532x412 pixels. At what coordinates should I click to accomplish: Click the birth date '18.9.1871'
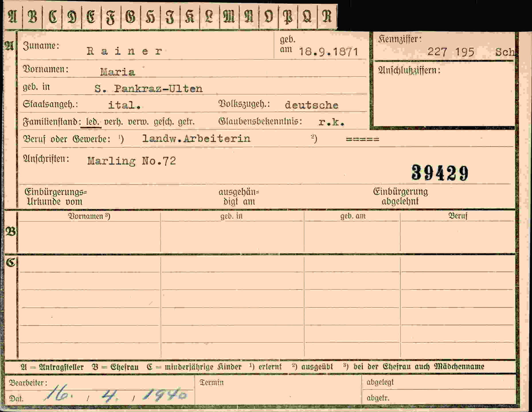tap(329, 52)
